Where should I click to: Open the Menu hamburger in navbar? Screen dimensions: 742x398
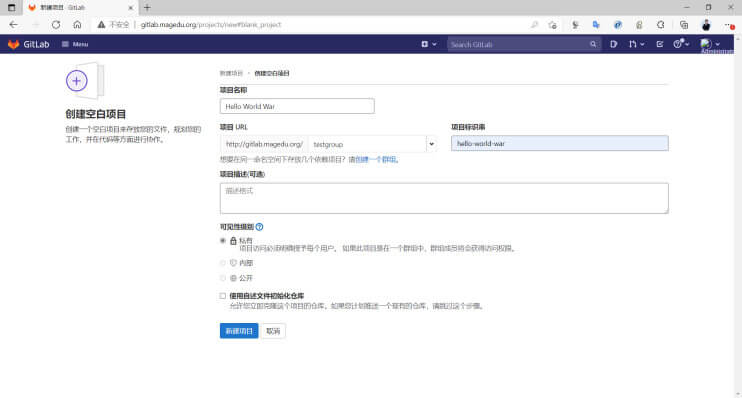75,44
